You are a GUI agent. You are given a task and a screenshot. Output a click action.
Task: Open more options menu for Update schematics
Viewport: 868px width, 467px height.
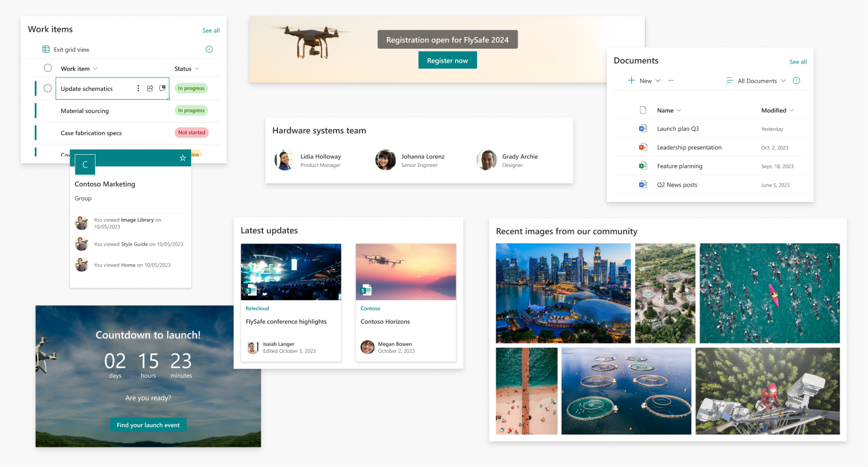point(138,88)
